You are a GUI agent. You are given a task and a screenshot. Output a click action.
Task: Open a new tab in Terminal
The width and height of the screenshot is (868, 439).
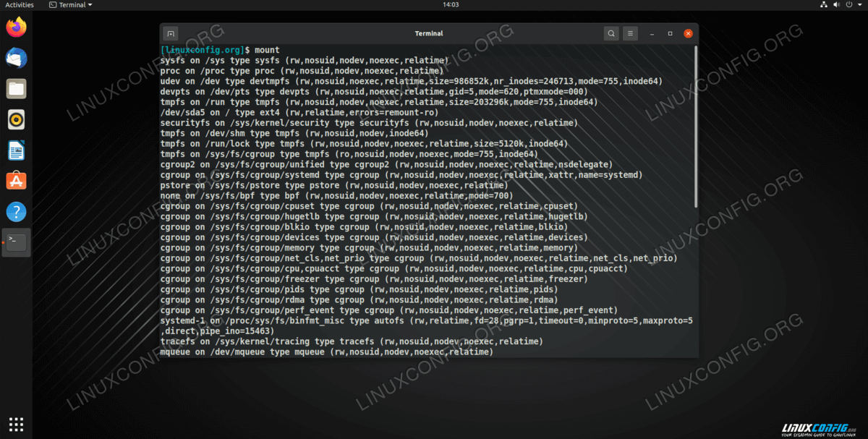click(171, 33)
